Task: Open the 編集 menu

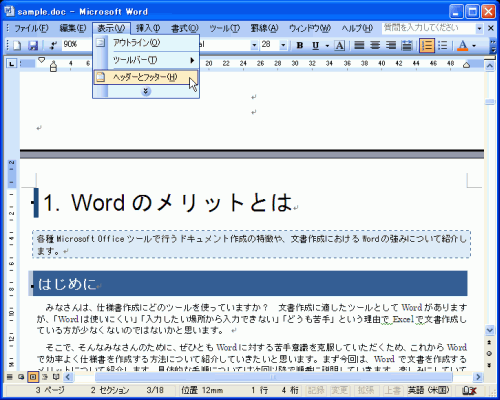Action: [73, 28]
